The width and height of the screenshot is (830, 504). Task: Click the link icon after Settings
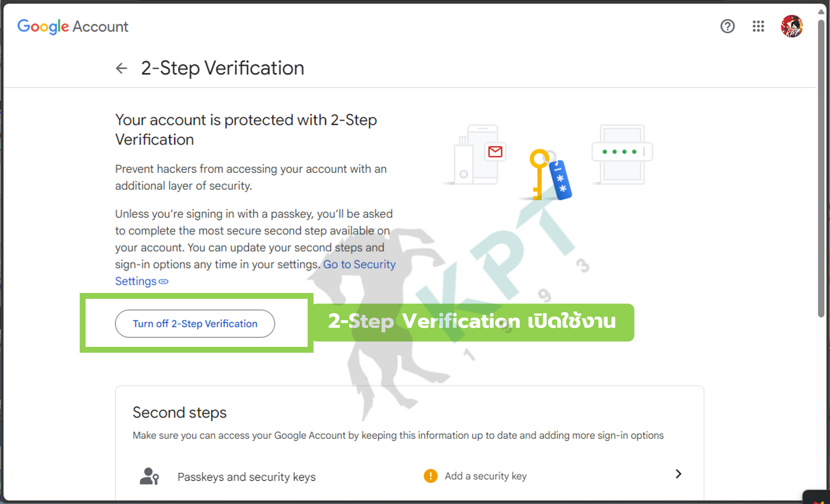163,281
